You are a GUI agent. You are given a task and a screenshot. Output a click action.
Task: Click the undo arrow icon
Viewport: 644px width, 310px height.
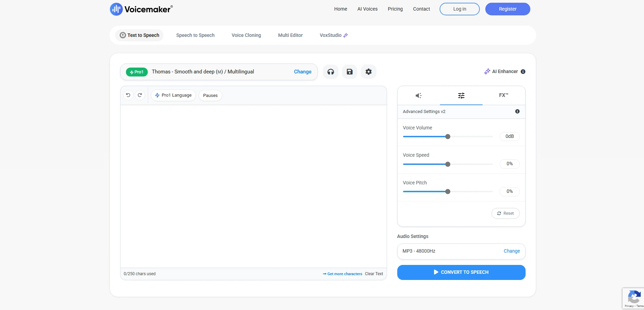tap(128, 95)
